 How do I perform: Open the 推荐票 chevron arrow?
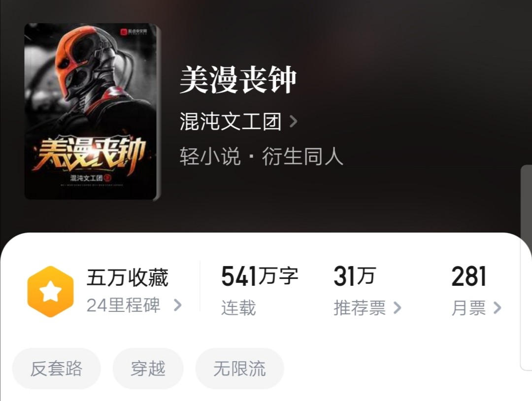(x=398, y=308)
